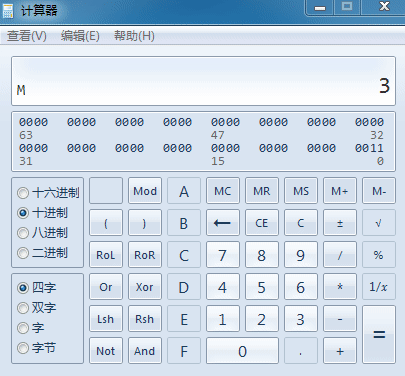
Task: Click the backspace arrow key
Action: [x=223, y=223]
